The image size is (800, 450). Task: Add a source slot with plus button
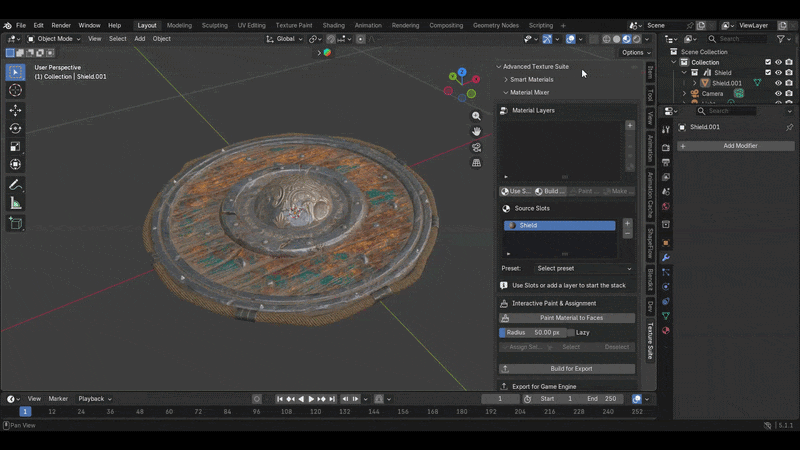[x=628, y=223]
